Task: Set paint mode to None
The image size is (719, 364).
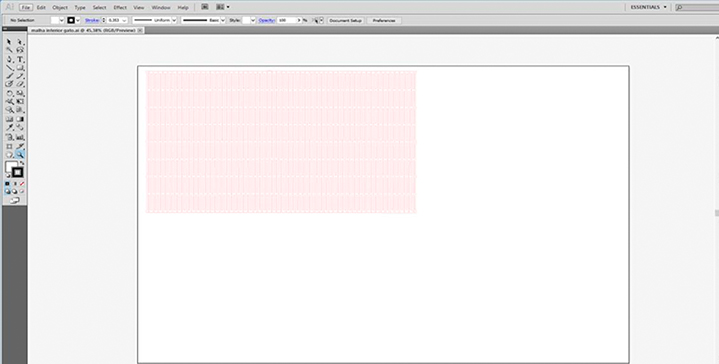Action: tap(22, 184)
